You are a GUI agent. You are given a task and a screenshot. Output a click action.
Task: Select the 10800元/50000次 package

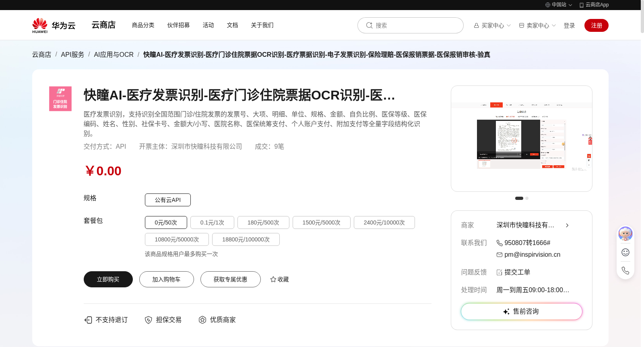177,239
